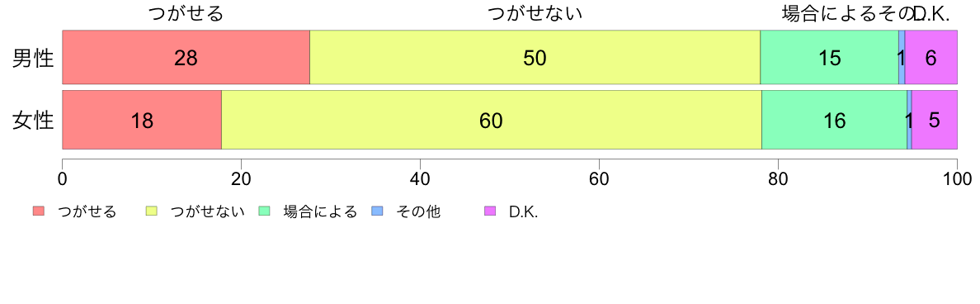Select the female magenta segment labeled 5
980x304 pixels.
click(x=935, y=120)
